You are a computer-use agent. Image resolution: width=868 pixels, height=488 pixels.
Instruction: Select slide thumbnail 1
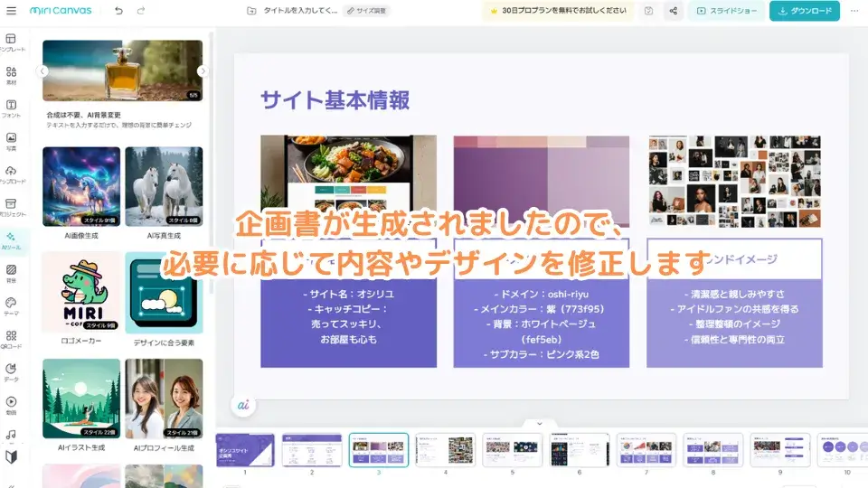(245, 450)
